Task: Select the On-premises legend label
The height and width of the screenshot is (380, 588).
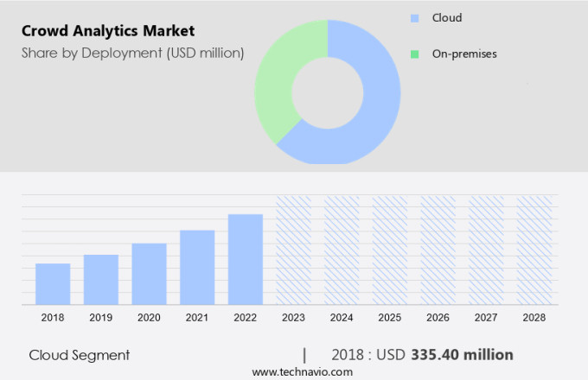Action: [464, 54]
